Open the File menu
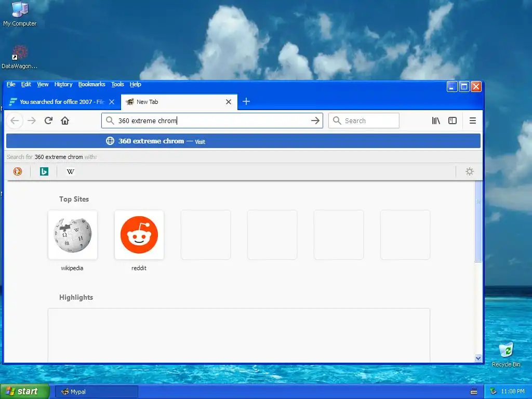This screenshot has height=399, width=532. (x=11, y=84)
